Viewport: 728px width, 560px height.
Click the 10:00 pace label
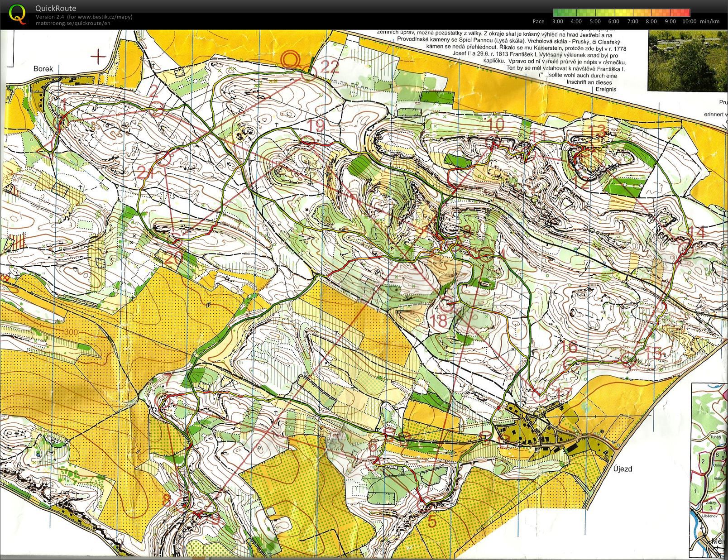pos(689,21)
